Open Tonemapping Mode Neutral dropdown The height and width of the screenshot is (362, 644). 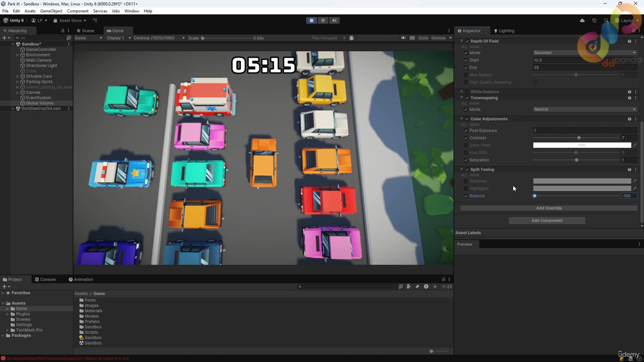(585, 109)
